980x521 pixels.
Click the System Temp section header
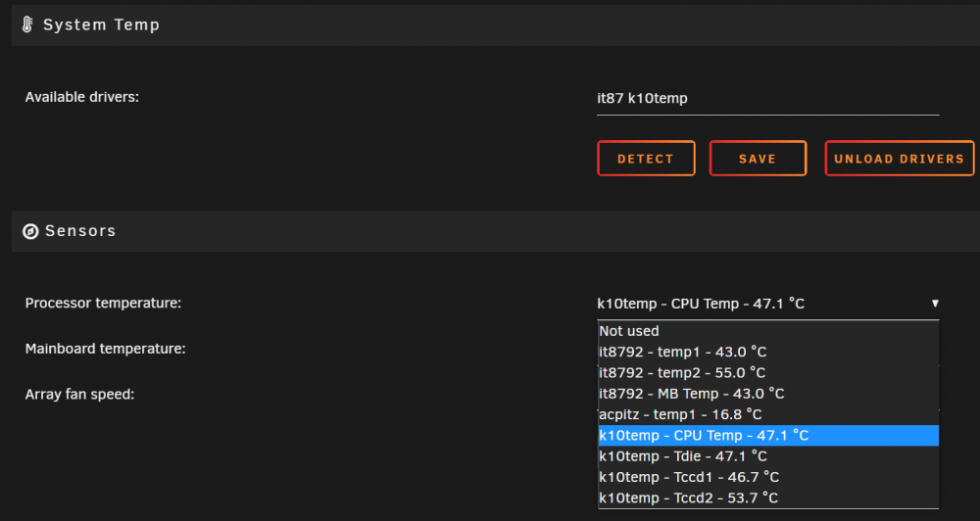(496, 25)
